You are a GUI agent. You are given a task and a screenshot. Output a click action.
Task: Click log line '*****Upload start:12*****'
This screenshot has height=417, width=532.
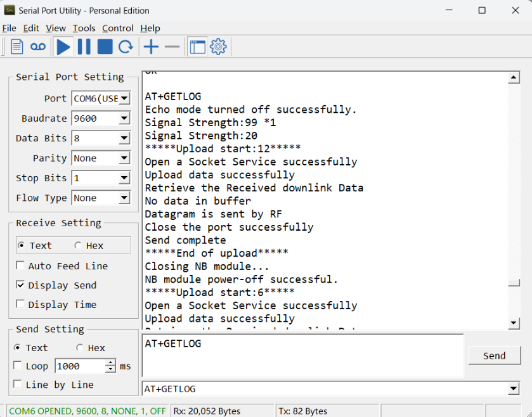click(223, 148)
